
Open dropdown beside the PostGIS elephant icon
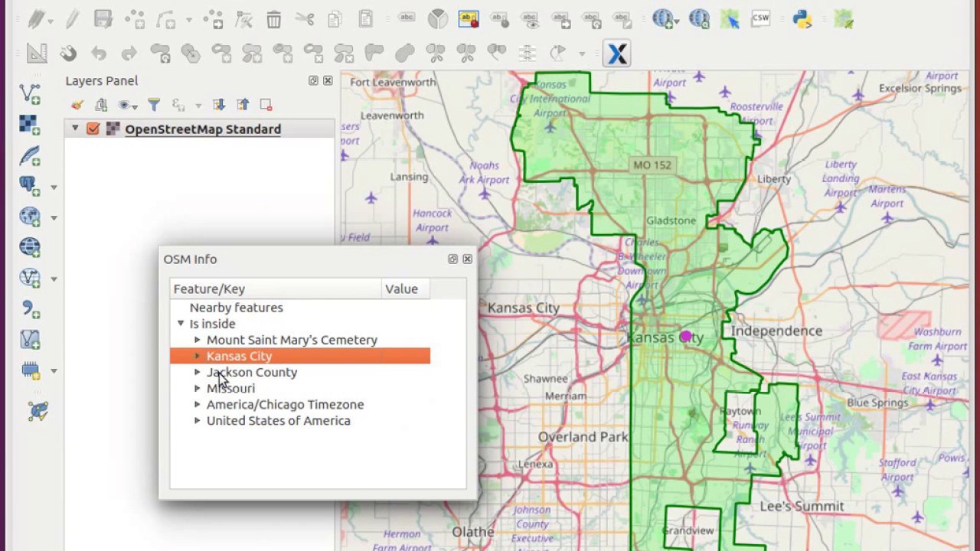pyautogui.click(x=54, y=187)
